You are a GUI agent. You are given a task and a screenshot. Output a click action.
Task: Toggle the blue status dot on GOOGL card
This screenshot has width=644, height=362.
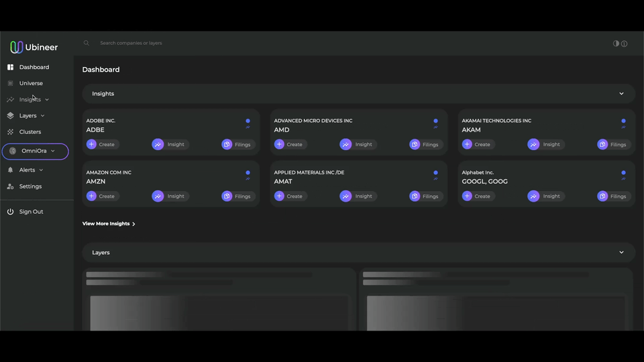pos(623,172)
